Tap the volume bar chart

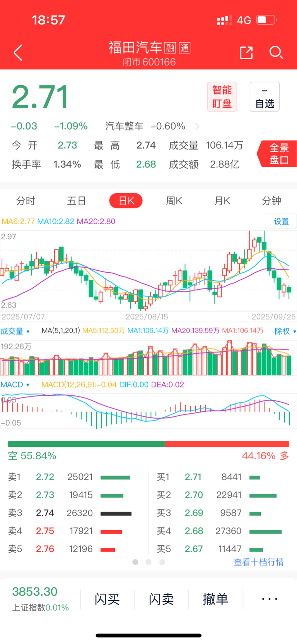(x=148, y=357)
